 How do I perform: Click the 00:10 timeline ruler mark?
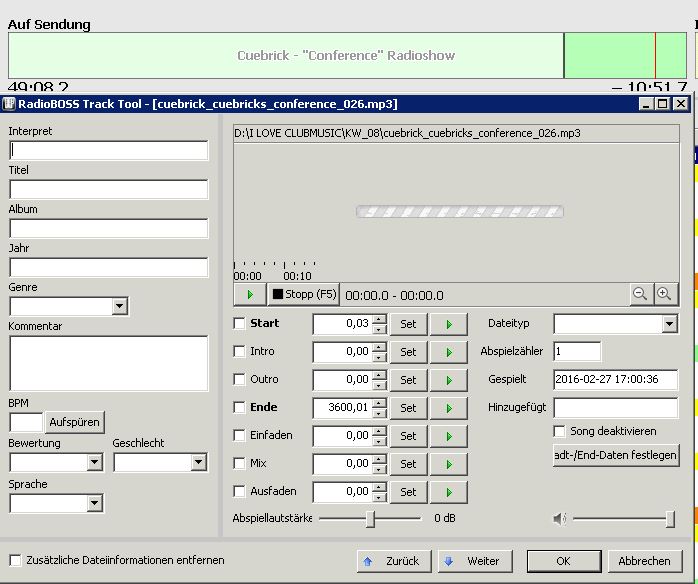point(297,276)
